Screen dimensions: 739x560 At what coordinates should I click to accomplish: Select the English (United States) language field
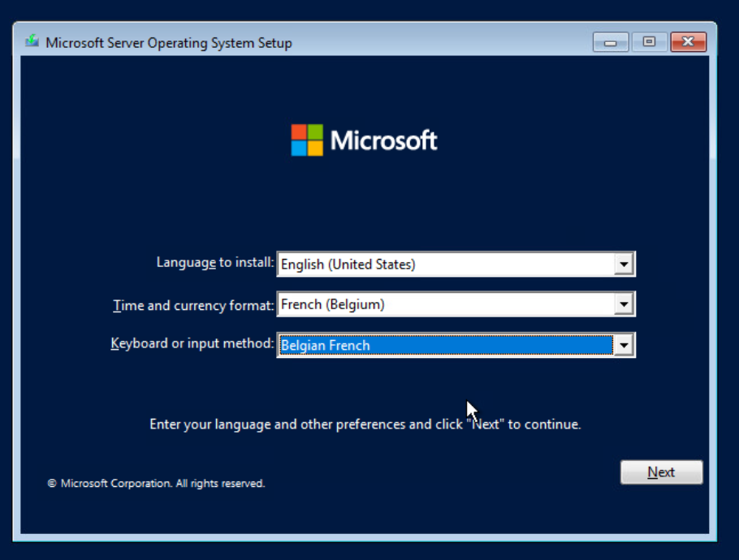tap(456, 265)
